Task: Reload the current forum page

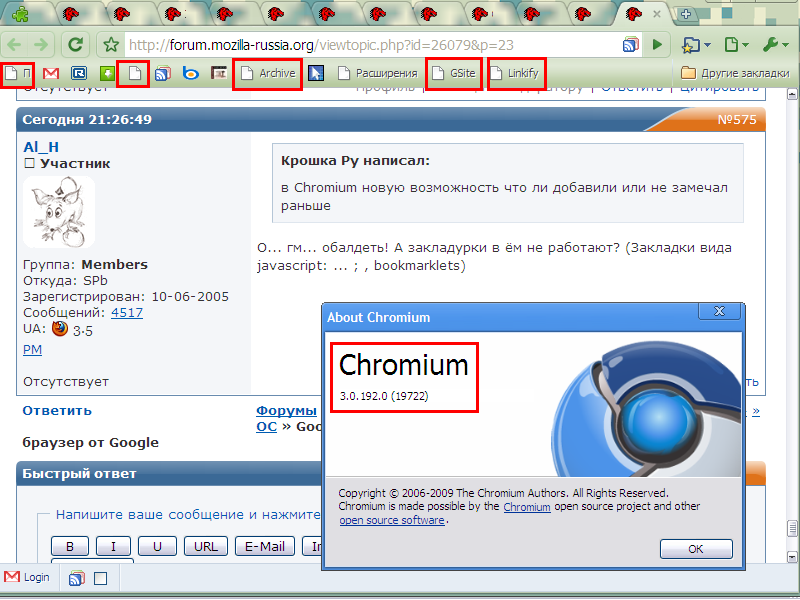Action: [76, 45]
